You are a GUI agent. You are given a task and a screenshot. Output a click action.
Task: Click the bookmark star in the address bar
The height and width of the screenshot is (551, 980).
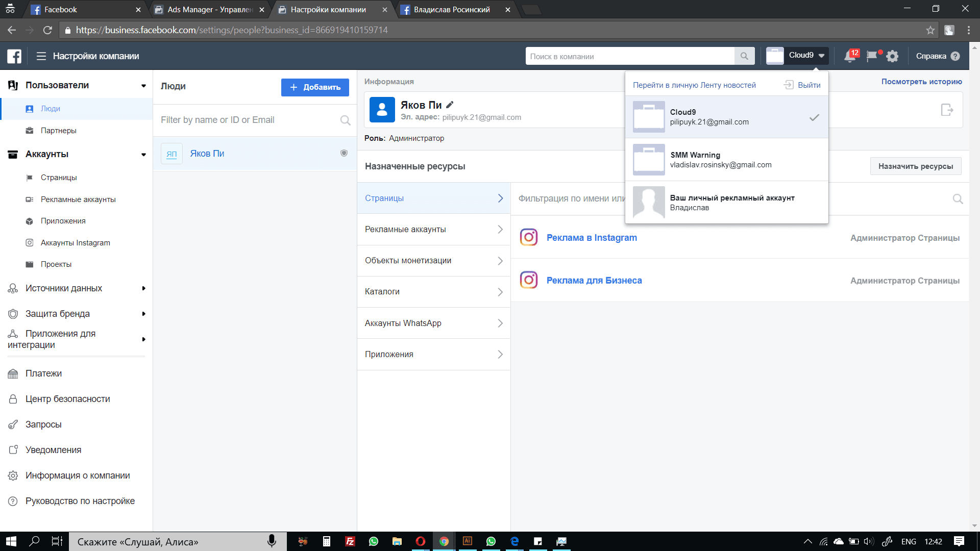pos(930,30)
